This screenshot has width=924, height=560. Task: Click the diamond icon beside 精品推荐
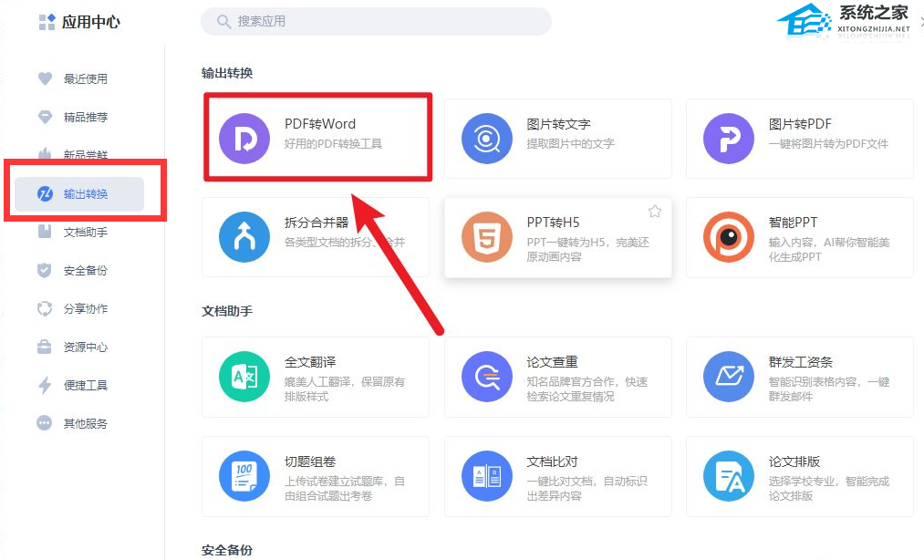pos(45,117)
